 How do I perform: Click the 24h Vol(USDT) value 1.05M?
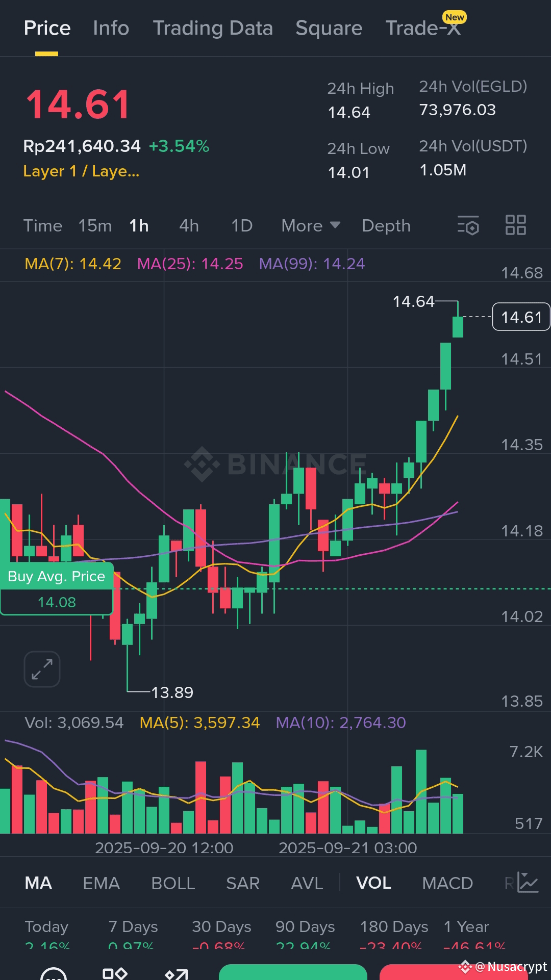click(x=443, y=170)
